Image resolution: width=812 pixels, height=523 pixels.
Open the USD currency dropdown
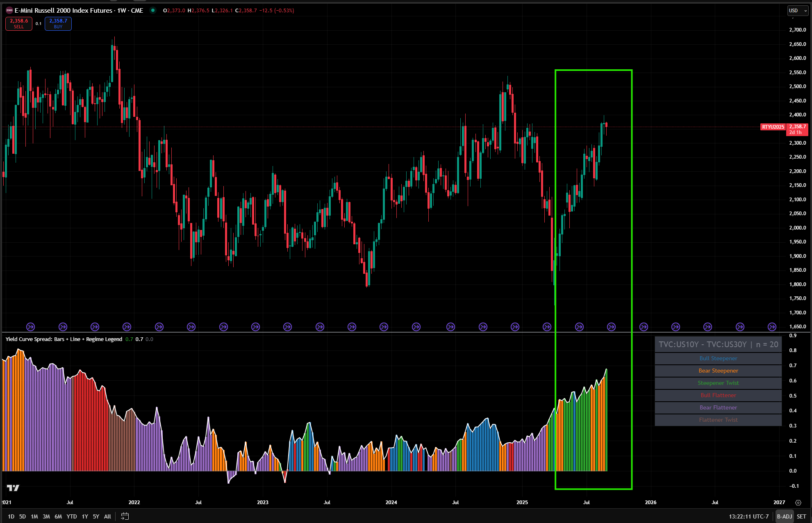797,11
